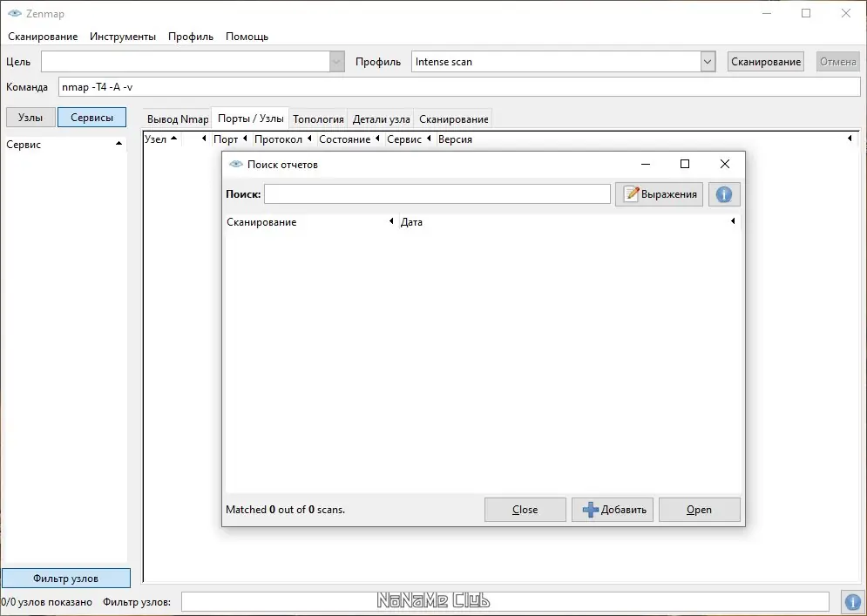Open the Выражения expressions button

pyautogui.click(x=659, y=194)
